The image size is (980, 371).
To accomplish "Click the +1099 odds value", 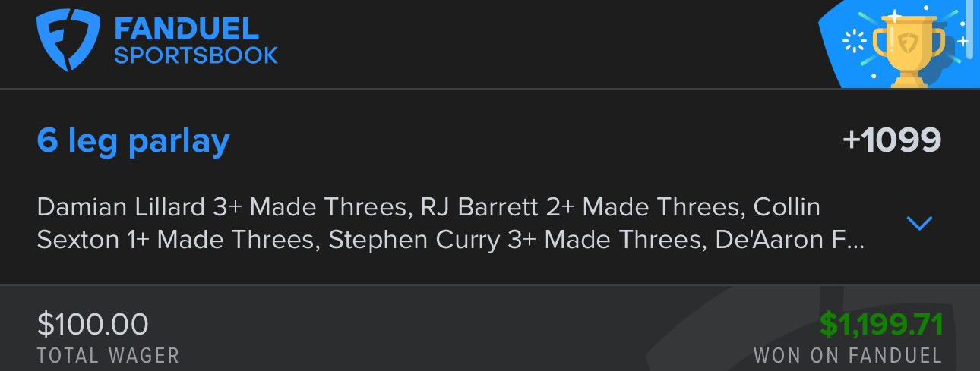I will pos(892,140).
